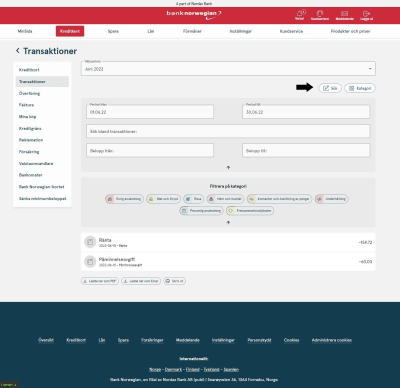Image resolution: width=400 pixels, height=388 pixels.
Task: Click the Logga ut icon
Action: coord(366,15)
